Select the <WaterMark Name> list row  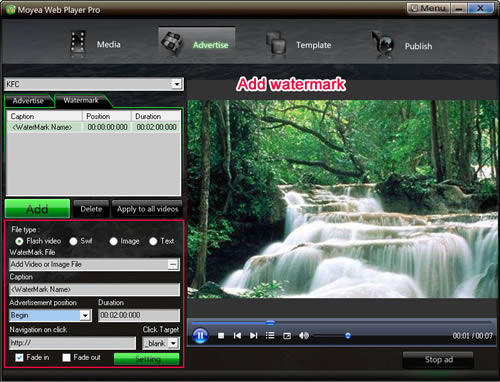pyautogui.click(x=94, y=127)
